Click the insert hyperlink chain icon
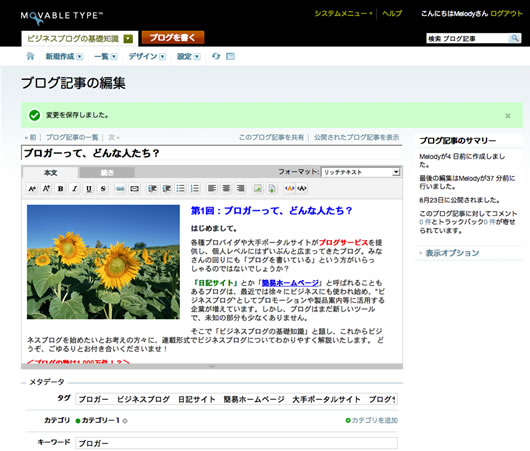The image size is (530, 451). coord(120,189)
